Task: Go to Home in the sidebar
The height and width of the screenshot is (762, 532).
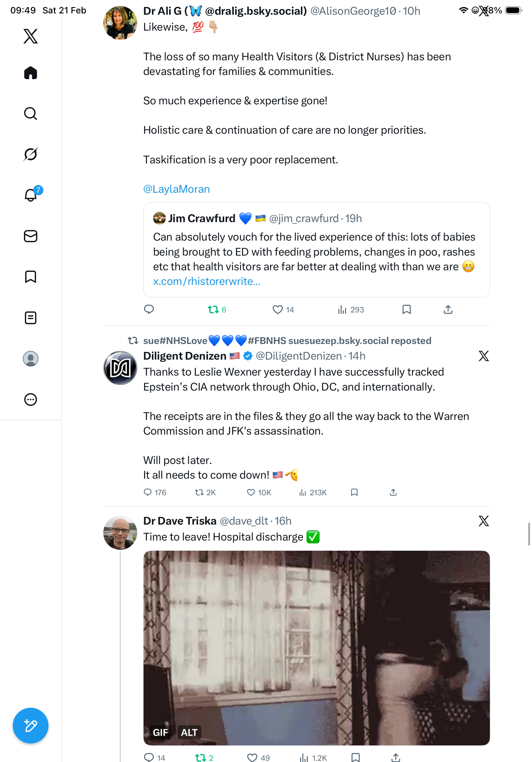Action: point(31,73)
